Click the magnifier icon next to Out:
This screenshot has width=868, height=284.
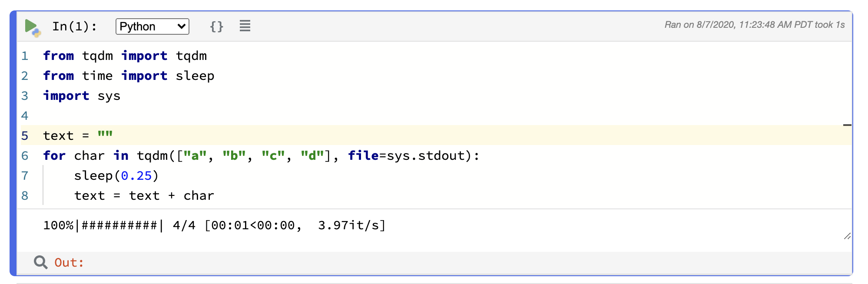coord(40,262)
